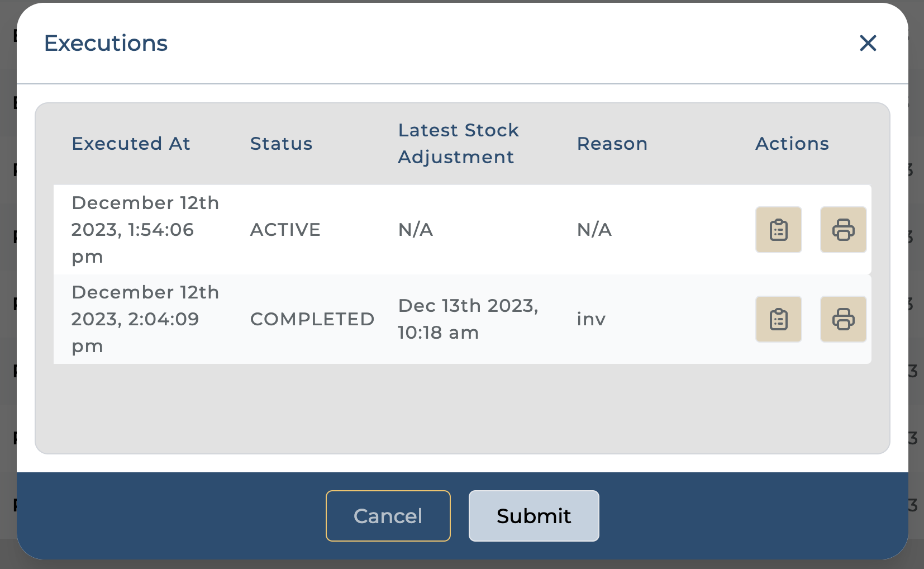Open details clipboard icon for ACTIVE execution

tap(778, 230)
